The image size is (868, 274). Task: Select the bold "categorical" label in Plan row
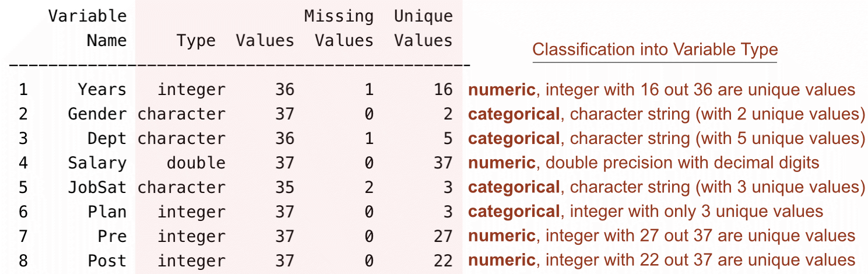click(x=514, y=212)
